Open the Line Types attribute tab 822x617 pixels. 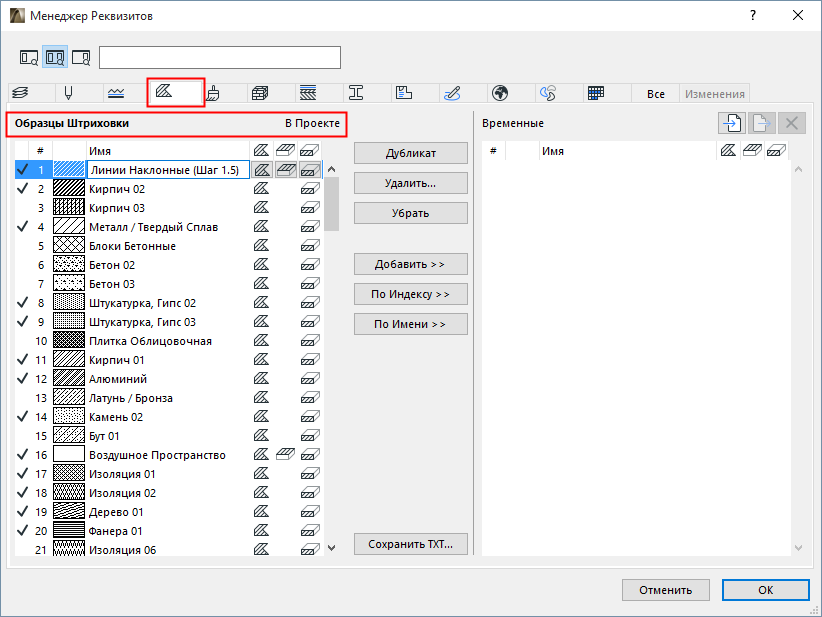tap(116, 93)
